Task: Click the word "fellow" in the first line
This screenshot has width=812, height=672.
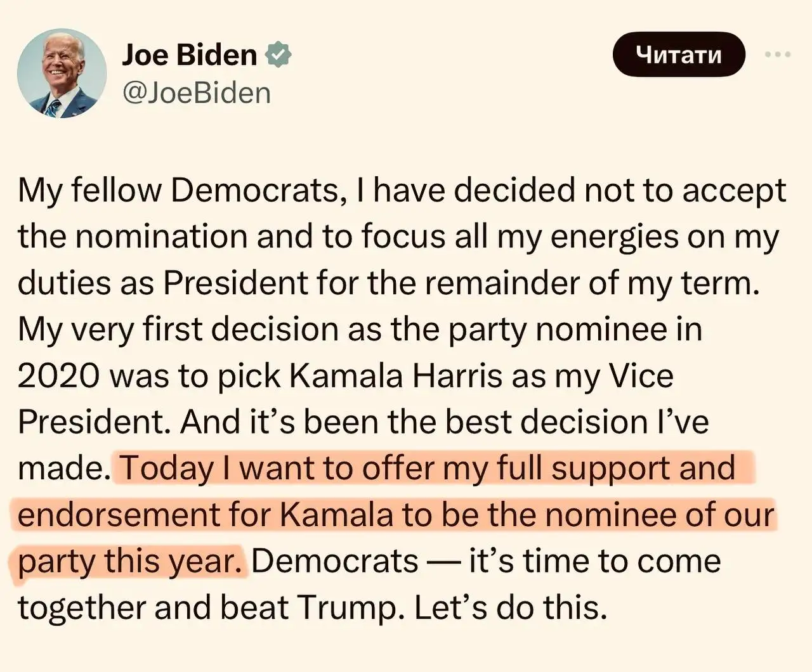Action: point(116,190)
